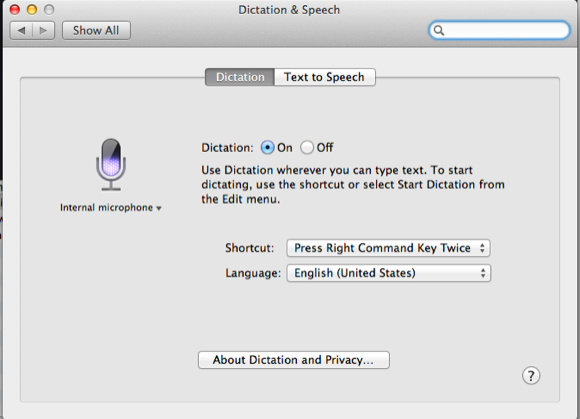Open About Dictation and Privacy
The height and width of the screenshot is (419, 580).
tap(294, 360)
